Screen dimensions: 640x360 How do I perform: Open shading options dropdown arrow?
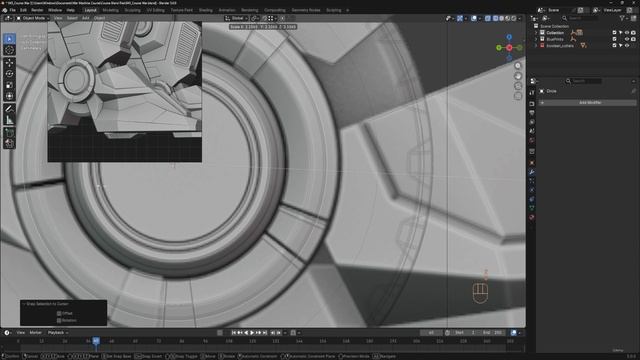(x=520, y=18)
